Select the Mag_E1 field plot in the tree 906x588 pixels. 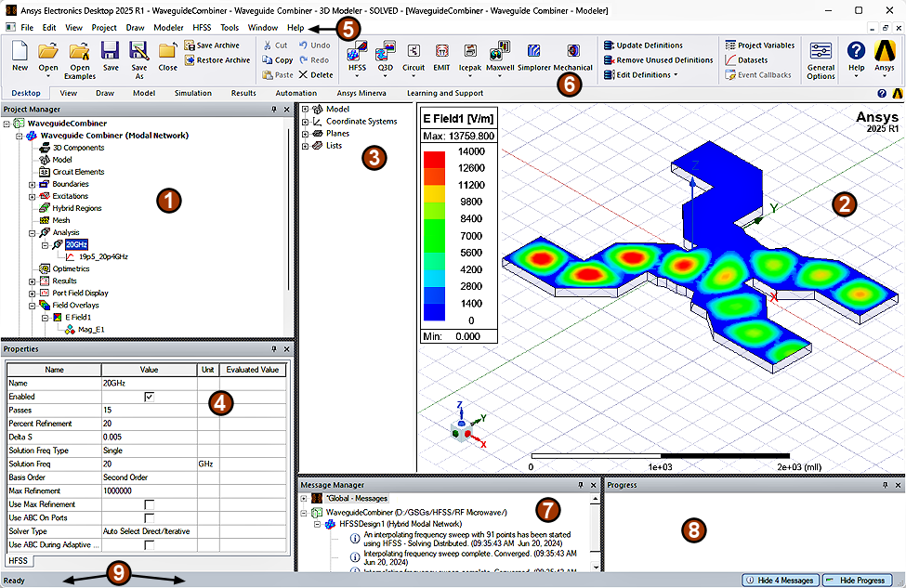[91, 330]
